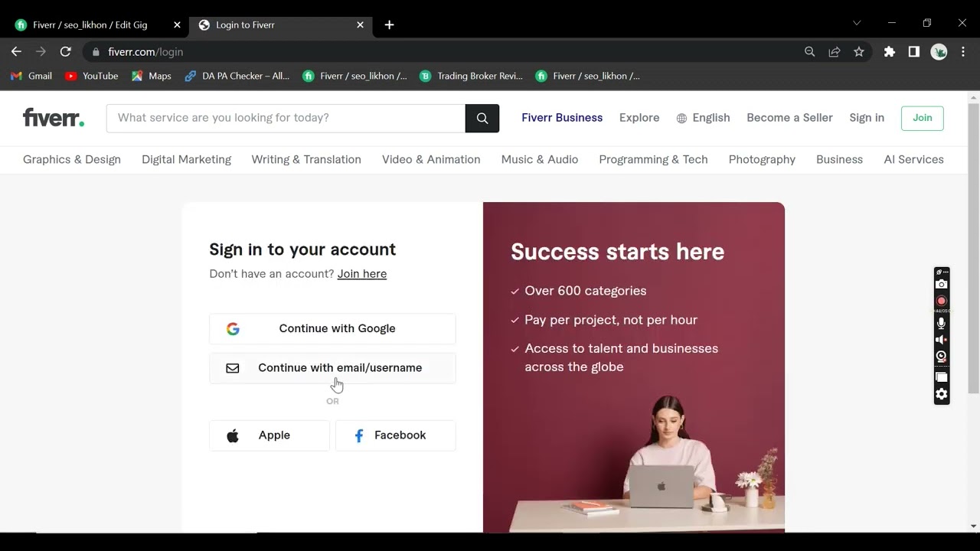Click the share page icon in address bar
The height and width of the screenshot is (551, 980).
(835, 51)
